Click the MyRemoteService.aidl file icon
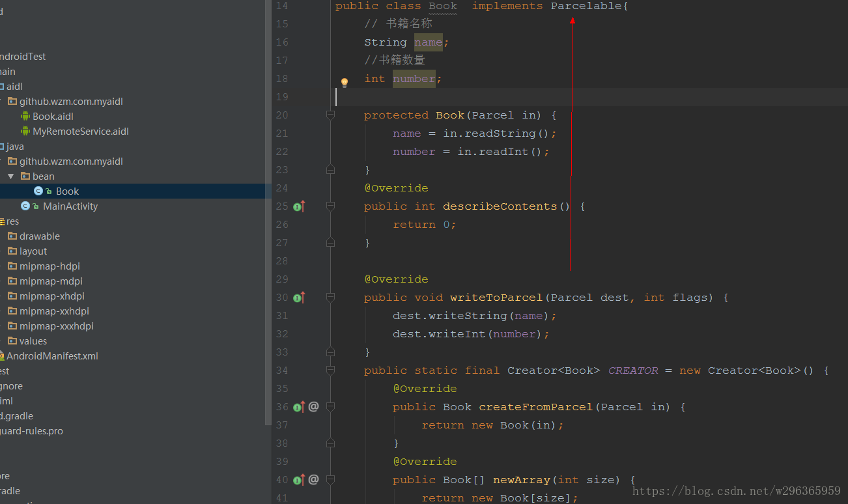This screenshot has width=848, height=504. coord(25,131)
